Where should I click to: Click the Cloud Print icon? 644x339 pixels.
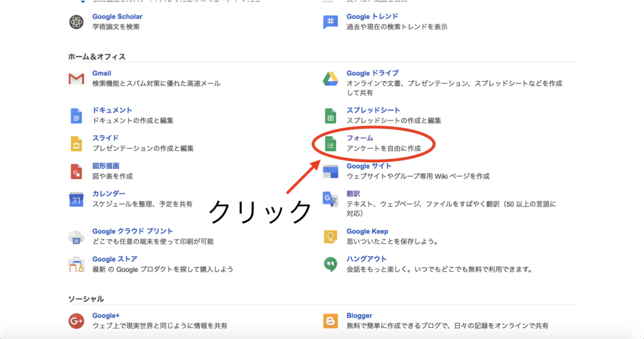click(x=76, y=237)
